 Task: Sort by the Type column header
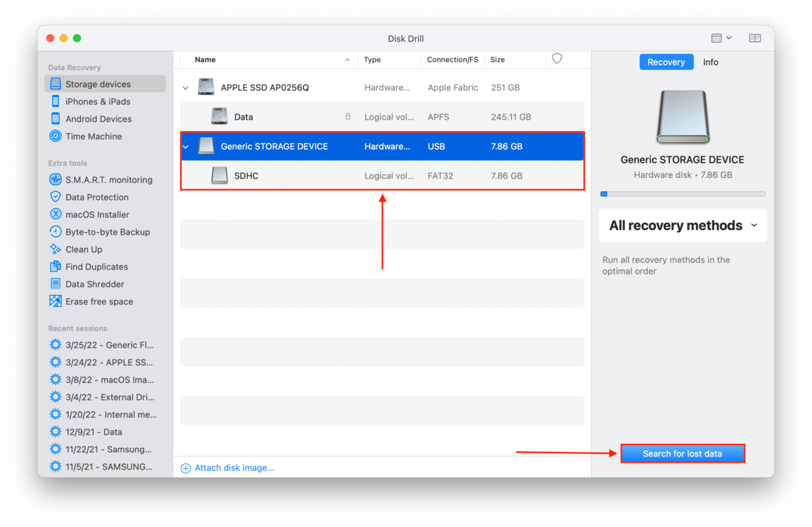coord(372,60)
